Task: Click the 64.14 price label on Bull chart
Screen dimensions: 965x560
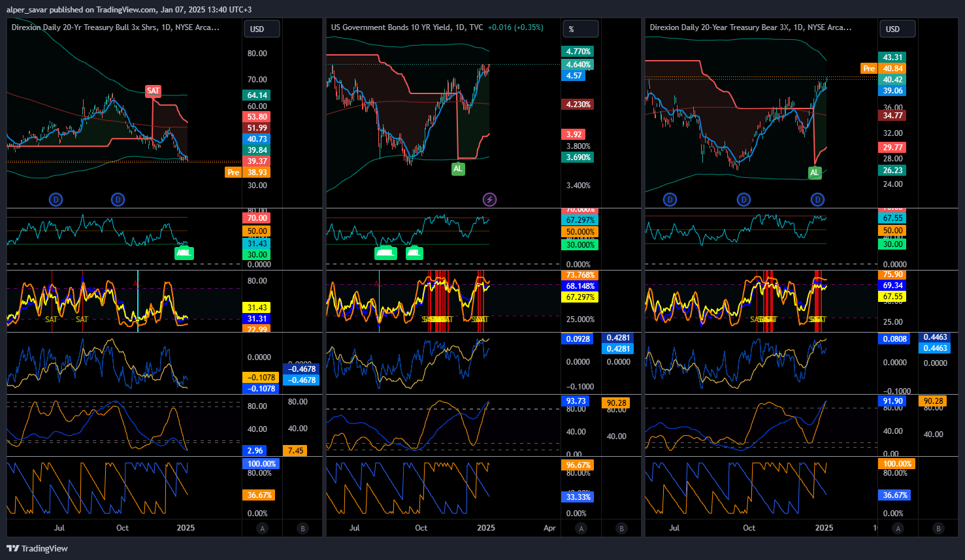Action: [257, 95]
